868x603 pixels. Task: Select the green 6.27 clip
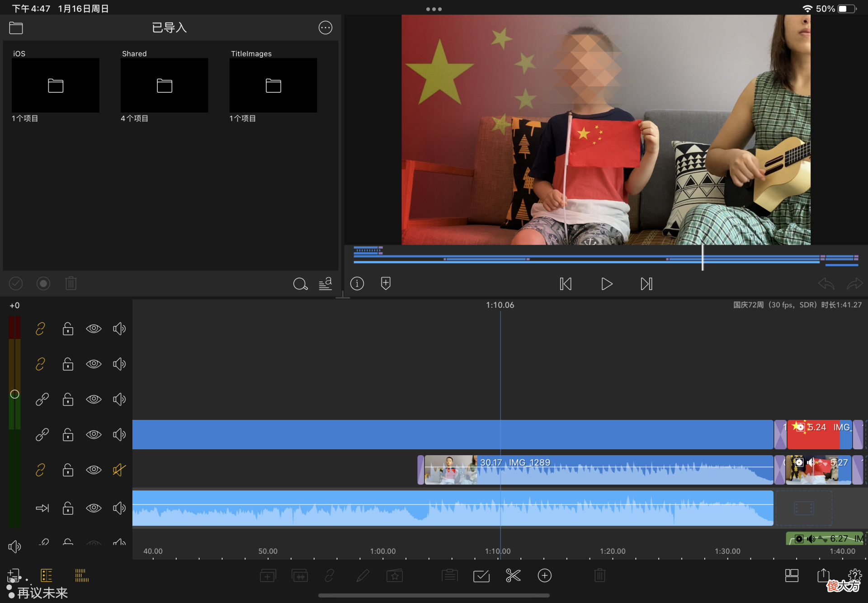[x=825, y=539]
